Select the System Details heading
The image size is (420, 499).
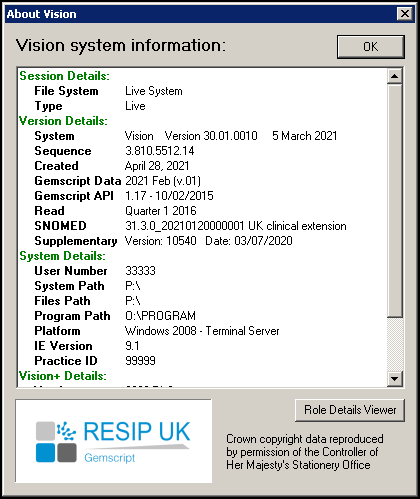[62, 256]
